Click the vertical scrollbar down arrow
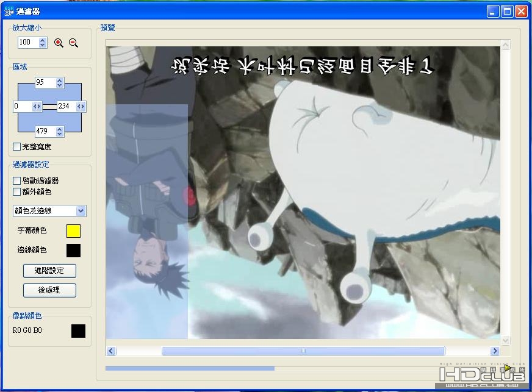532x392 pixels. pyautogui.click(x=505, y=340)
